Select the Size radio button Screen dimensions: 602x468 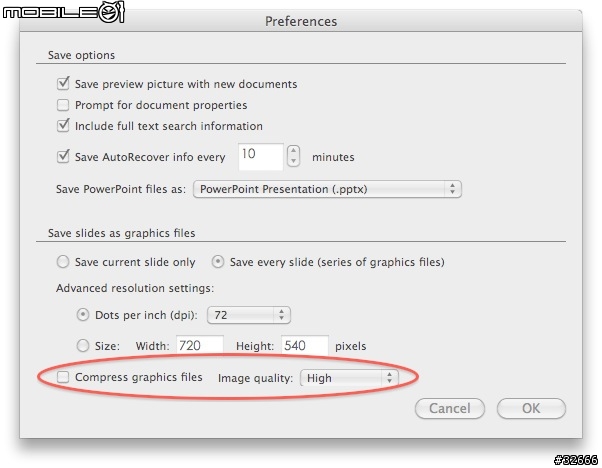pyautogui.click(x=83, y=346)
